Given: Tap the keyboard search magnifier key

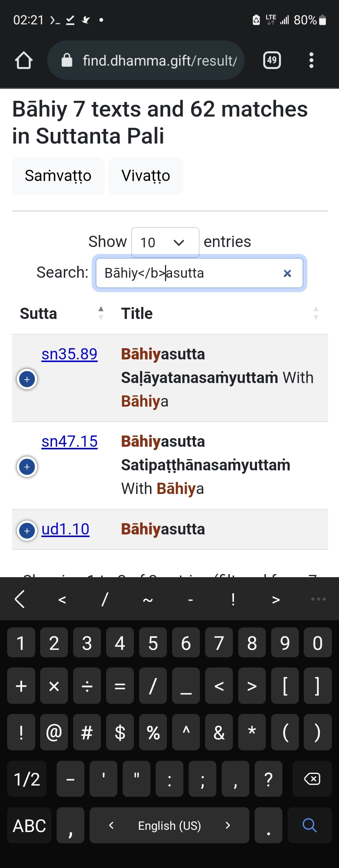Looking at the screenshot, I should click(x=309, y=825).
